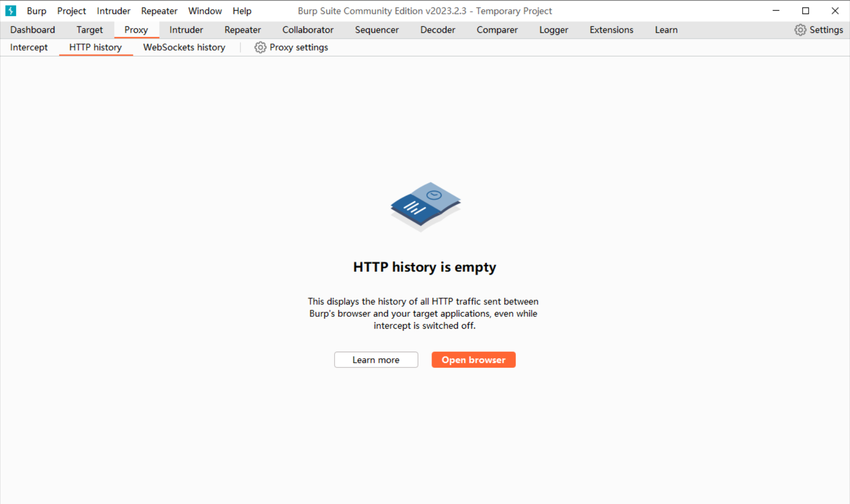Screen dimensions: 850x504
Task: Click the Open browser button
Action: point(473,360)
